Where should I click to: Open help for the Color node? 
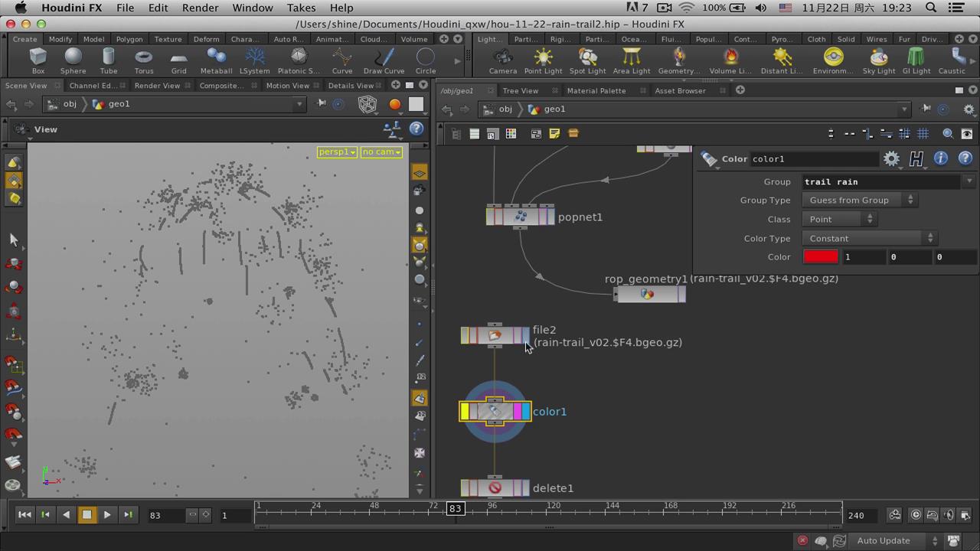point(965,158)
